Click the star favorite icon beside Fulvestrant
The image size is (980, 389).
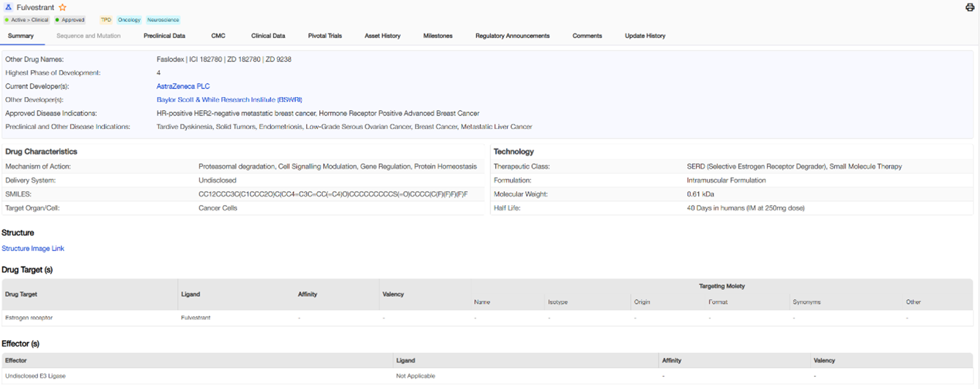[63, 7]
